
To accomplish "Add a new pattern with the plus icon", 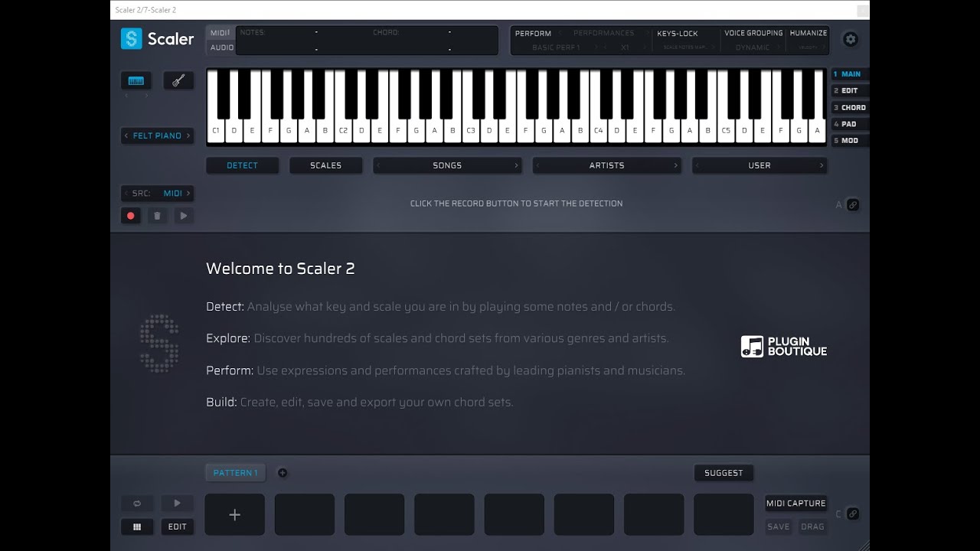I will tap(283, 473).
